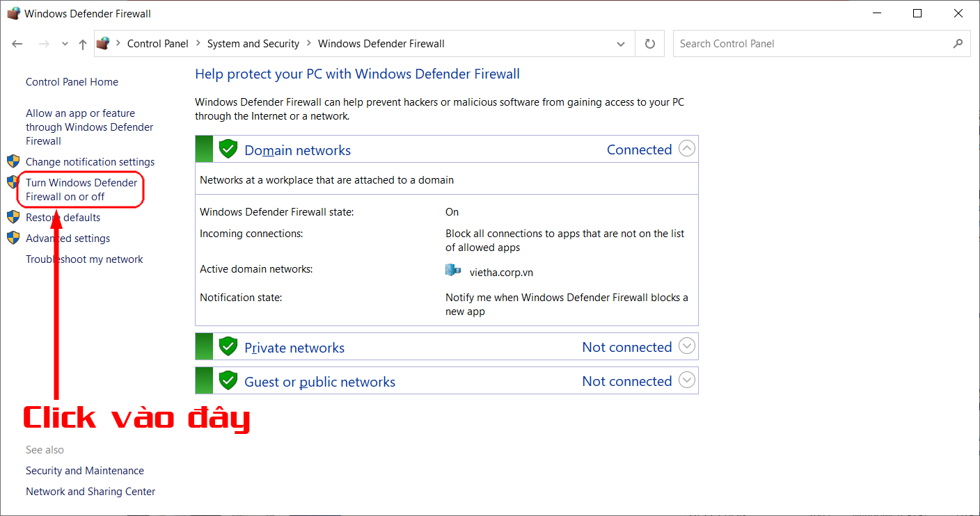Open Advanced settings link
Image resolution: width=980 pixels, height=516 pixels.
click(x=68, y=239)
